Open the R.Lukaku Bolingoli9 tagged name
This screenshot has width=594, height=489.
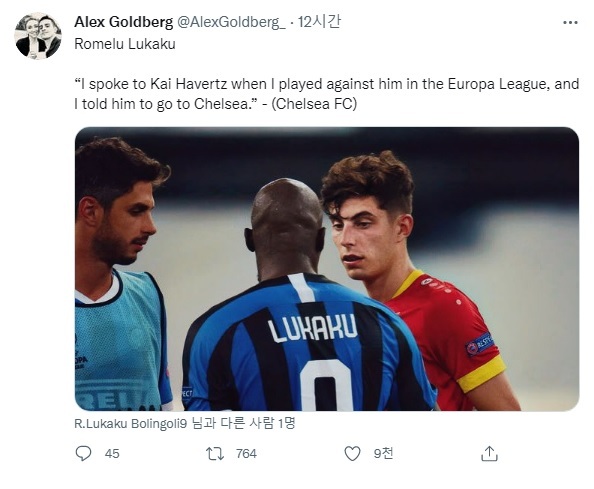pyautogui.click(x=131, y=423)
